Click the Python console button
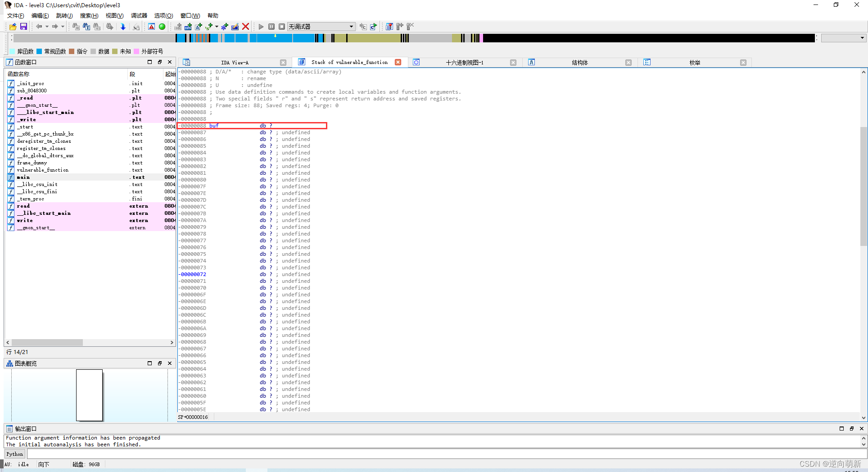Screen dimensions: 868x472 (x=14, y=454)
